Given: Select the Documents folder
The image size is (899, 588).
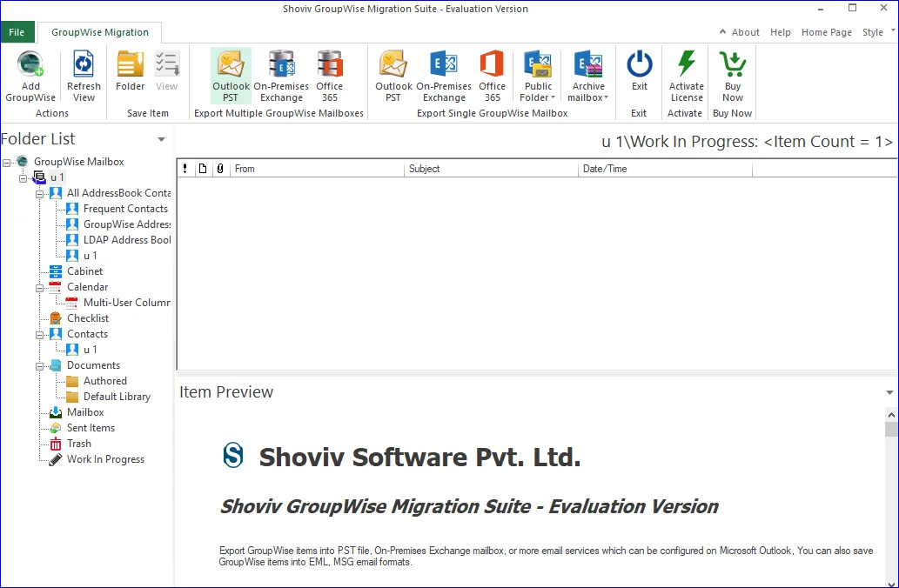Looking at the screenshot, I should 93,365.
